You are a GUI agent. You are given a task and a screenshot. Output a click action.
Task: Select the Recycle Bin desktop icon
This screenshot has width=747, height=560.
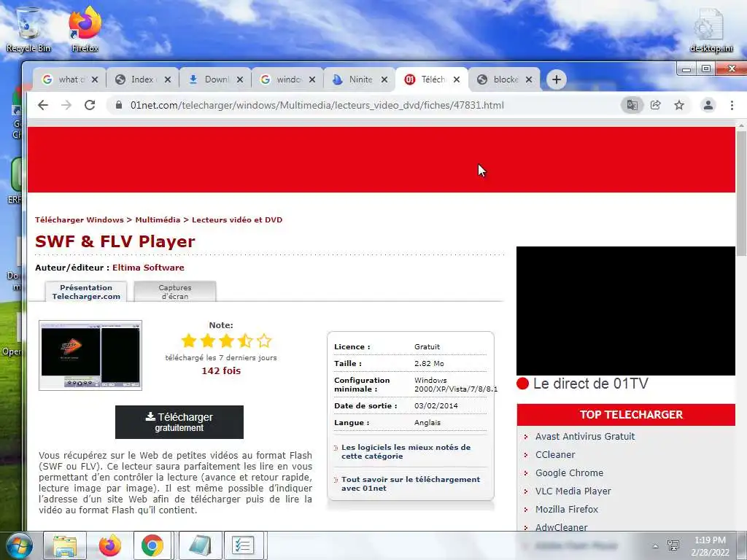(28, 29)
